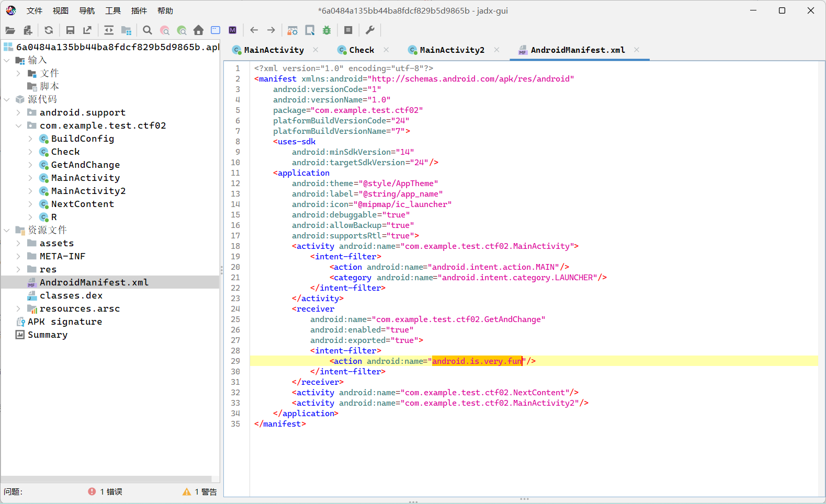Open text search with magnifier icon

click(x=148, y=30)
